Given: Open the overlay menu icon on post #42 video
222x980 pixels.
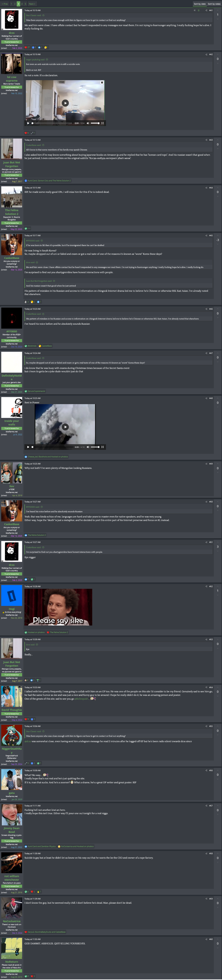Looking at the screenshot, I should click(101, 83).
